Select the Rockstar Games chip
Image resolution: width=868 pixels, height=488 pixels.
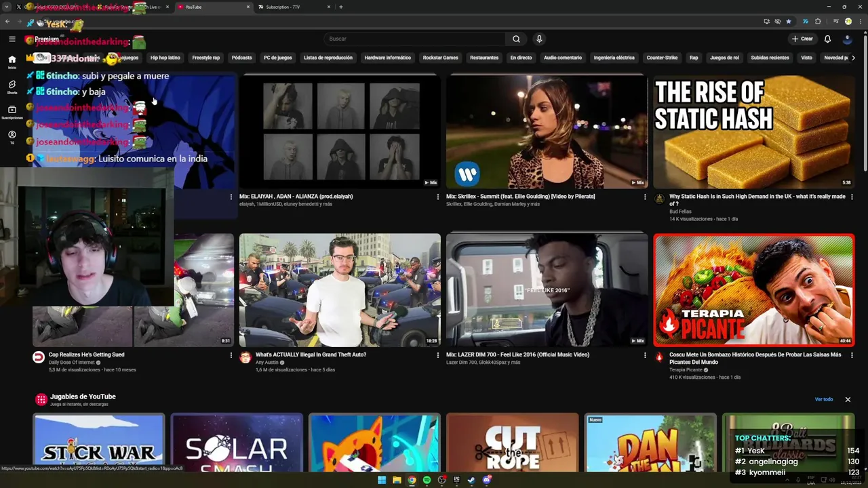441,58
